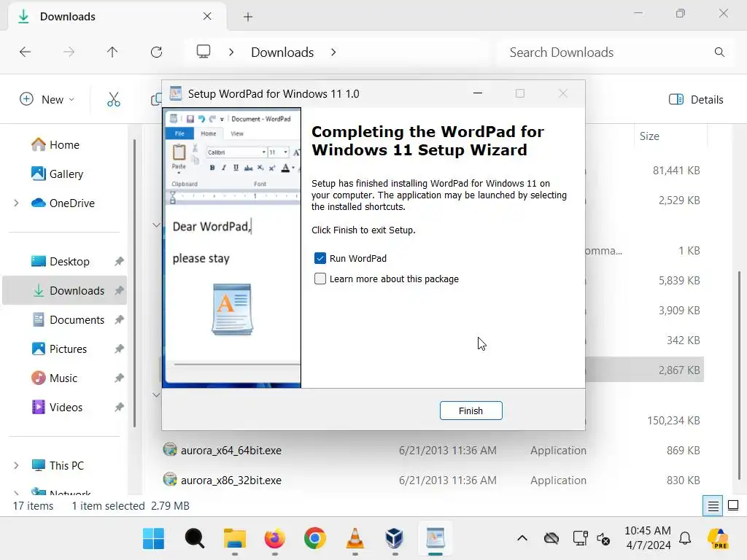Go back in File Explorer
The image size is (747, 560).
coord(26,52)
